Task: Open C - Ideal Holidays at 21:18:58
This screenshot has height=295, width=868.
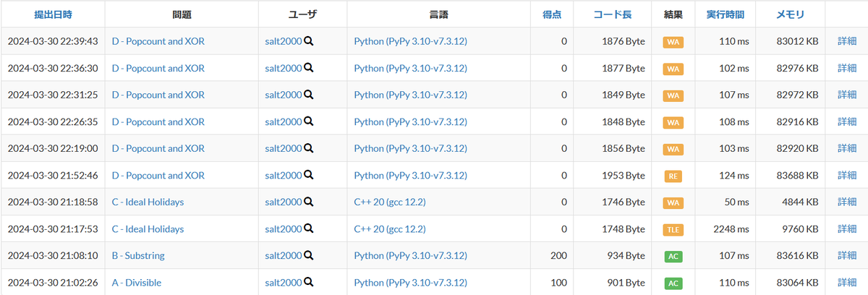Action: [148, 202]
